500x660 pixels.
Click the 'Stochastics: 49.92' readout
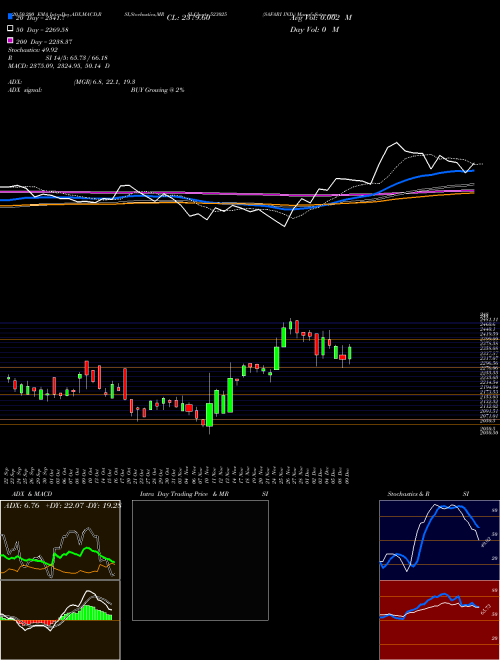(x=33, y=50)
